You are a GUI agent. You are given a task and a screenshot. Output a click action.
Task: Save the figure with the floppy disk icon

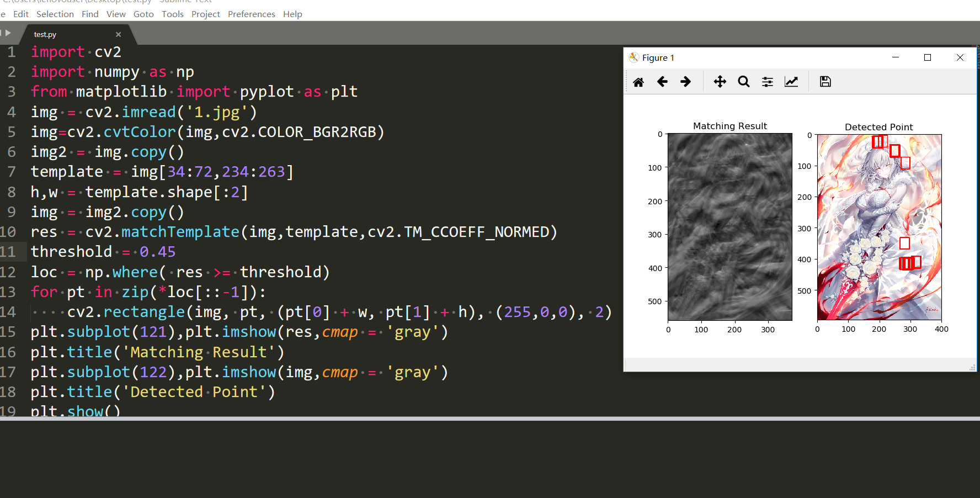[x=825, y=82]
